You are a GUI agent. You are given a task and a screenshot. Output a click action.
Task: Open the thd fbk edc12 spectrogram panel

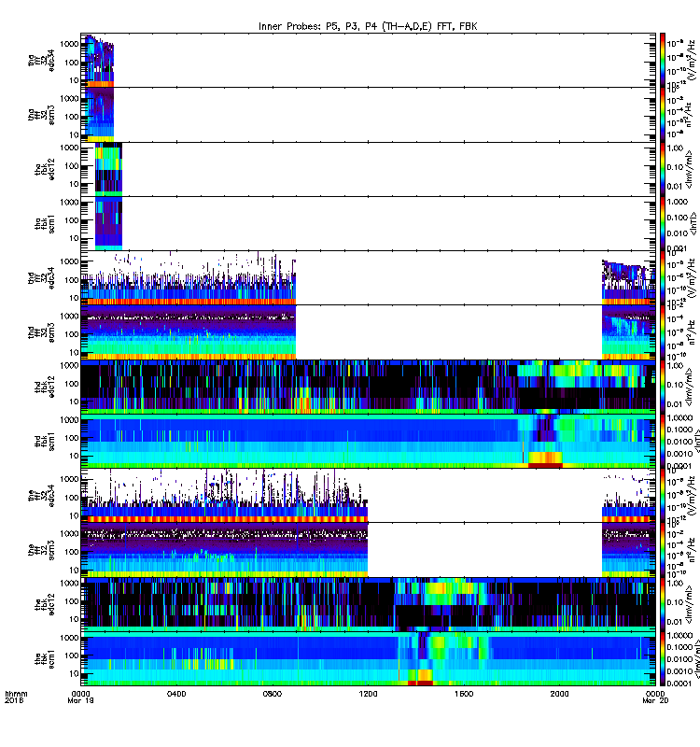coord(368,387)
